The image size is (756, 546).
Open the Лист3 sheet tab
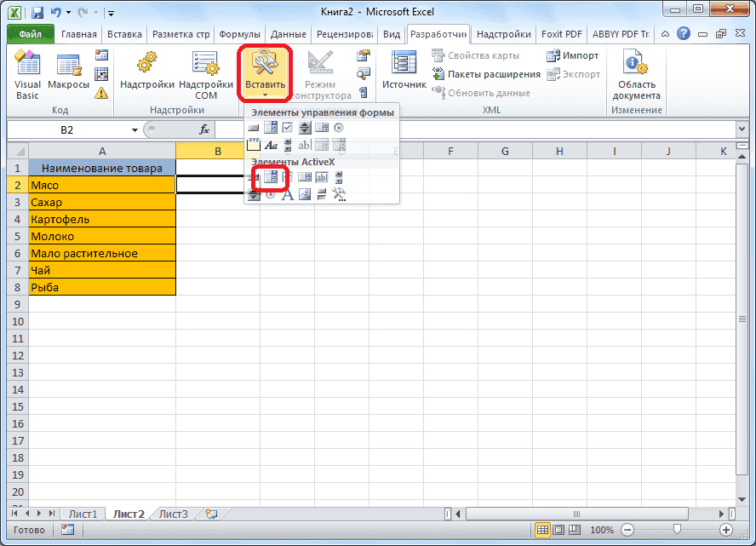(173, 514)
